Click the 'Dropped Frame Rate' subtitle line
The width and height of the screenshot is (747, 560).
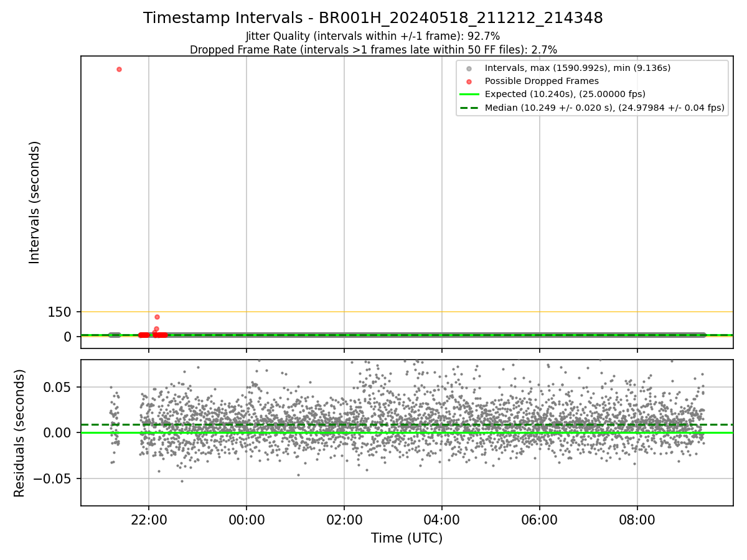click(x=373, y=49)
